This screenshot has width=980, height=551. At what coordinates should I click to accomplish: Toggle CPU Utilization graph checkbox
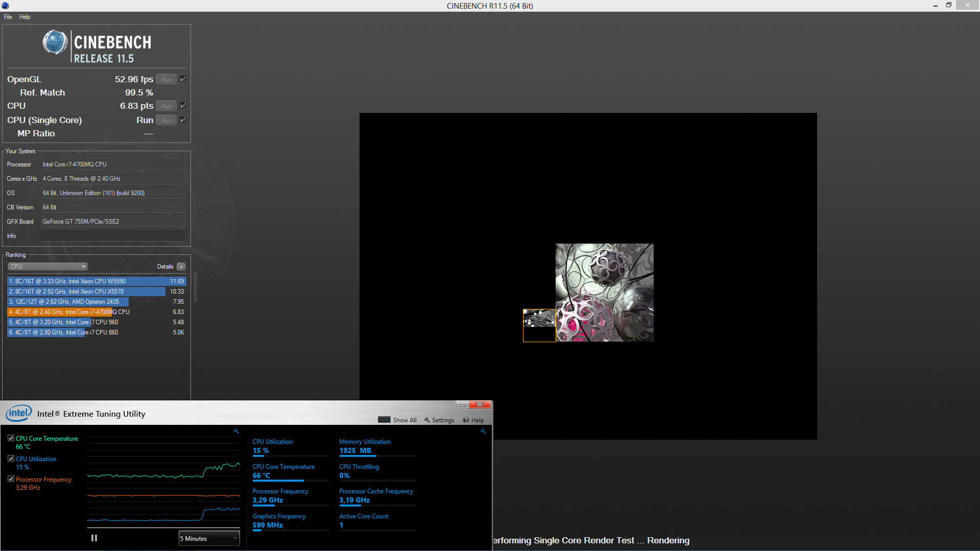[11, 459]
